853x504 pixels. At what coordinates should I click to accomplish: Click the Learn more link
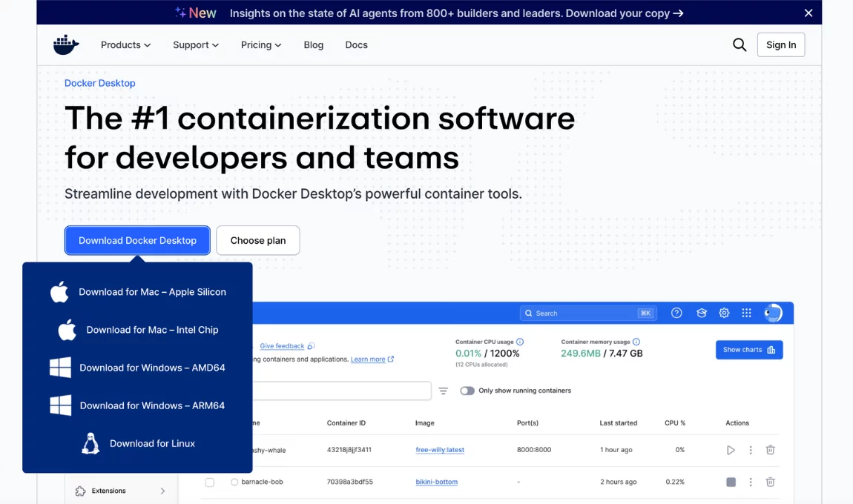pyautogui.click(x=368, y=359)
